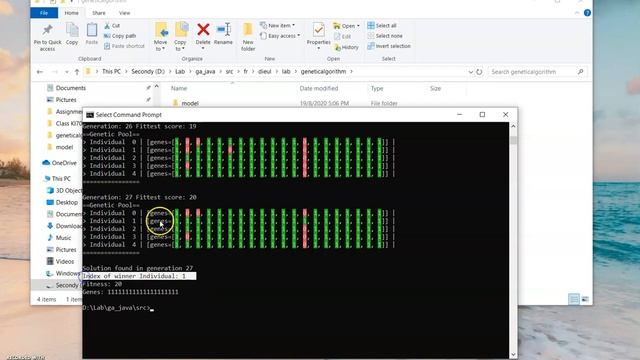Screen dimensions: 640x360
Task: Click This PC in the address bar
Action: click(x=111, y=71)
